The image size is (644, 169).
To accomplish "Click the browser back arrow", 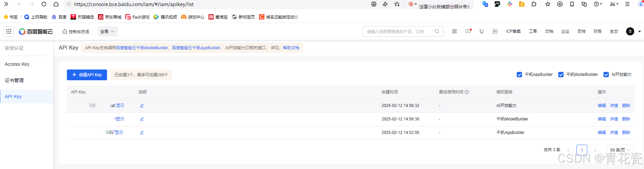I will coord(20,4).
